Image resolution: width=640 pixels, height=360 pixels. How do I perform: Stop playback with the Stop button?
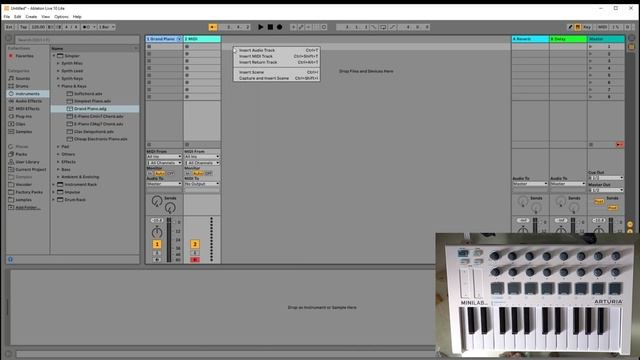point(270,27)
